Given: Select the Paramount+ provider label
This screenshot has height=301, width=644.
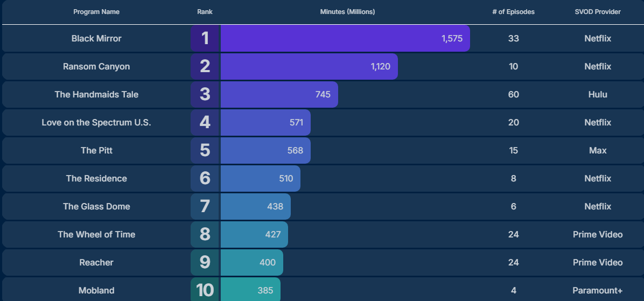Looking at the screenshot, I should pos(598,291).
